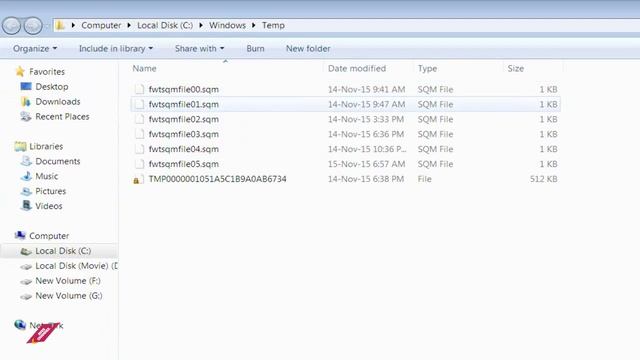Screen dimensions: 640x360
Task: Click file icon of fwtsqmfile02.sqm
Action: (x=140, y=119)
